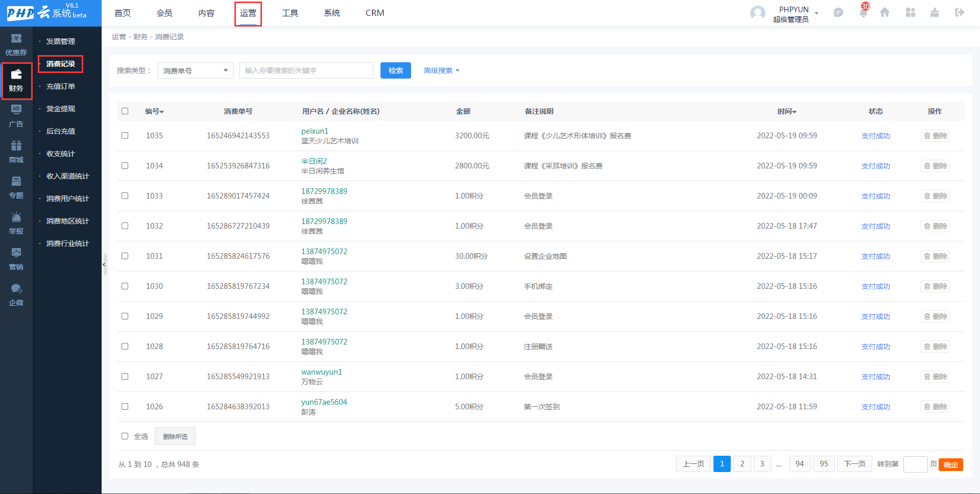Click 支付成功 status for record 1029
980x494 pixels.
[x=876, y=316]
